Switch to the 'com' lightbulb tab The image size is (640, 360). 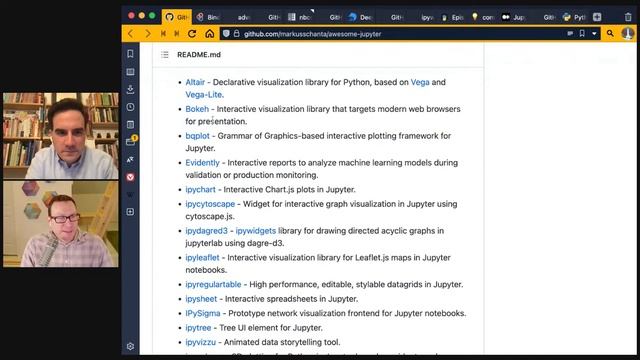pyautogui.click(x=483, y=17)
